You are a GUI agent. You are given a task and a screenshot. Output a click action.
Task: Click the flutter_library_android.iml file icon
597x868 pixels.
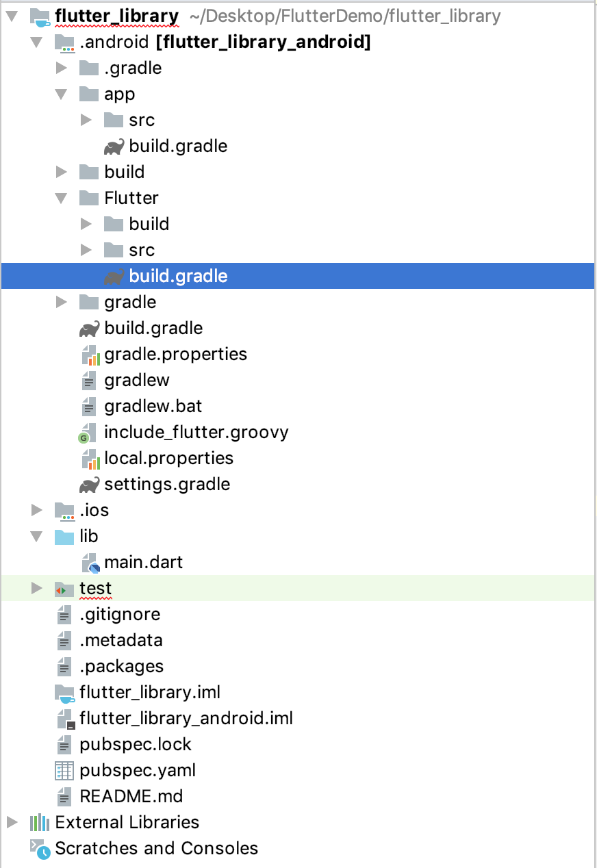(64, 719)
